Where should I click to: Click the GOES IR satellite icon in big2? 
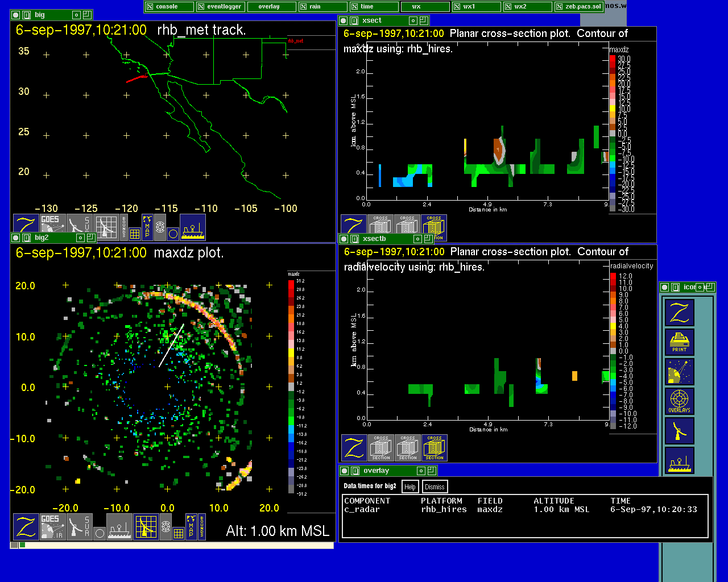pyautogui.click(x=52, y=527)
